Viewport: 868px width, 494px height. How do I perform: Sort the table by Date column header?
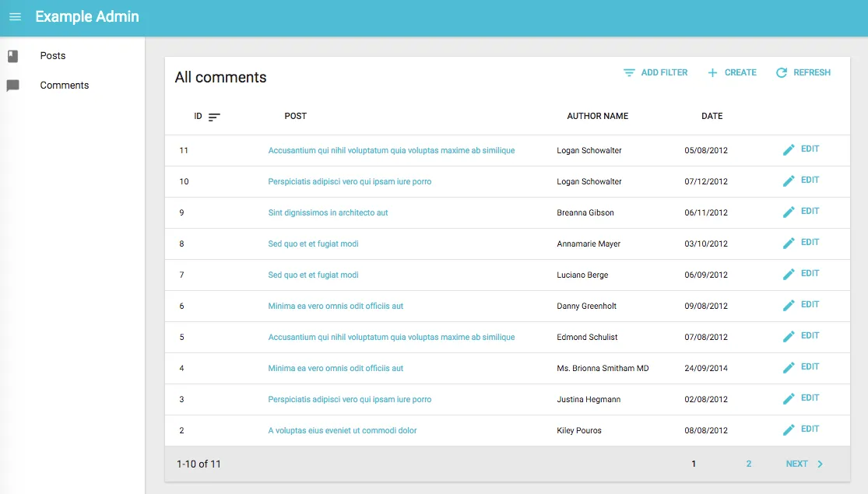point(712,116)
